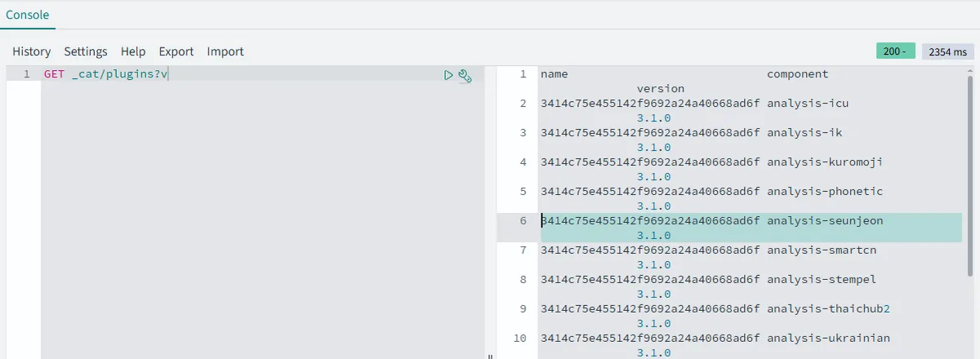980x359 pixels.
Task: Open console Settings
Action: pos(86,51)
